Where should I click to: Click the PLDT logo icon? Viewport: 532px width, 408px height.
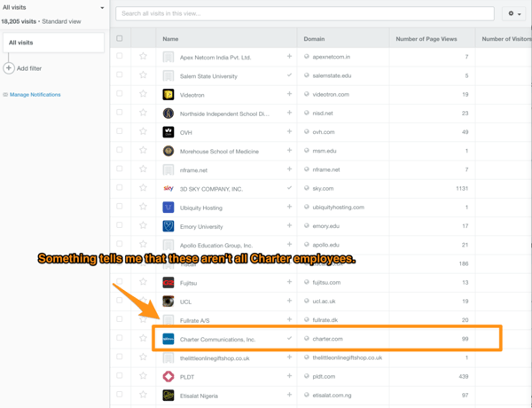pyautogui.click(x=168, y=376)
